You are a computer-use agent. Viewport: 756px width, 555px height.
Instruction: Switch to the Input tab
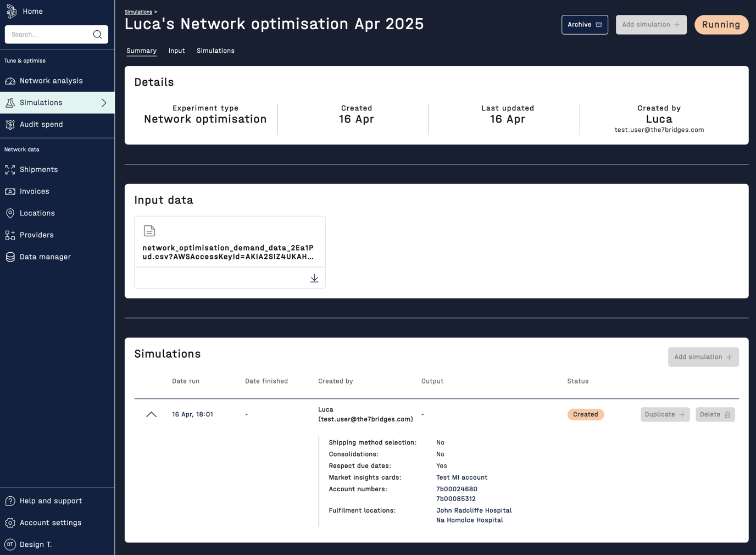tap(176, 51)
